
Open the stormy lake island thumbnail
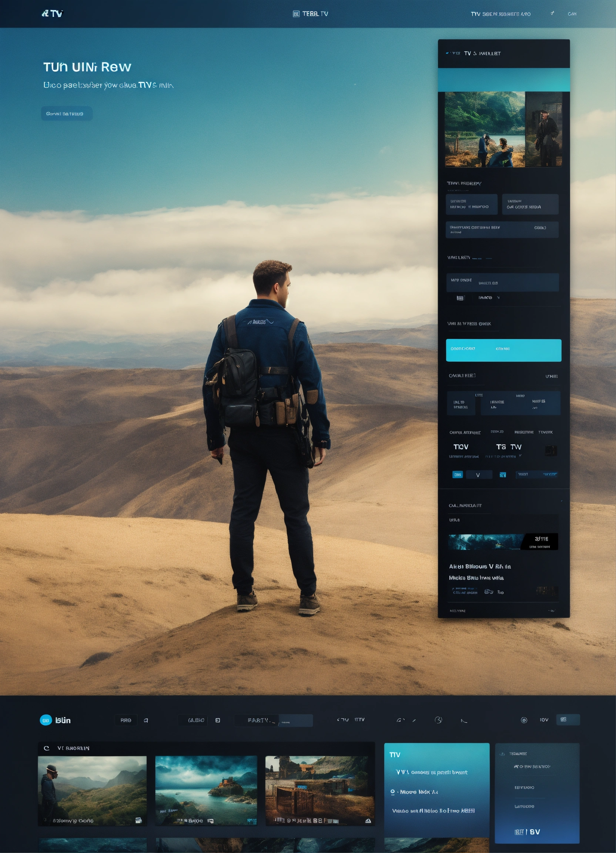pyautogui.click(x=206, y=790)
